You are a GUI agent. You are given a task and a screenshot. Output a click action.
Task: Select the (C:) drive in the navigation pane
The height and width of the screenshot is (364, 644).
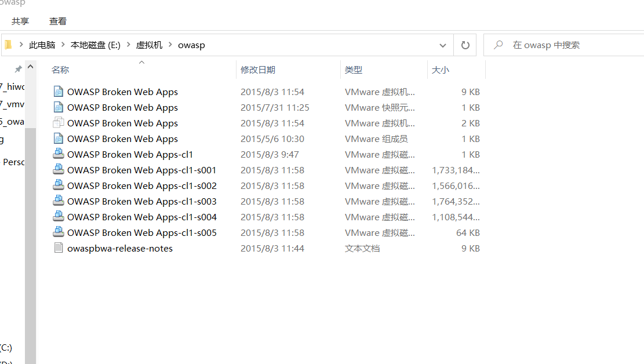coord(6,348)
